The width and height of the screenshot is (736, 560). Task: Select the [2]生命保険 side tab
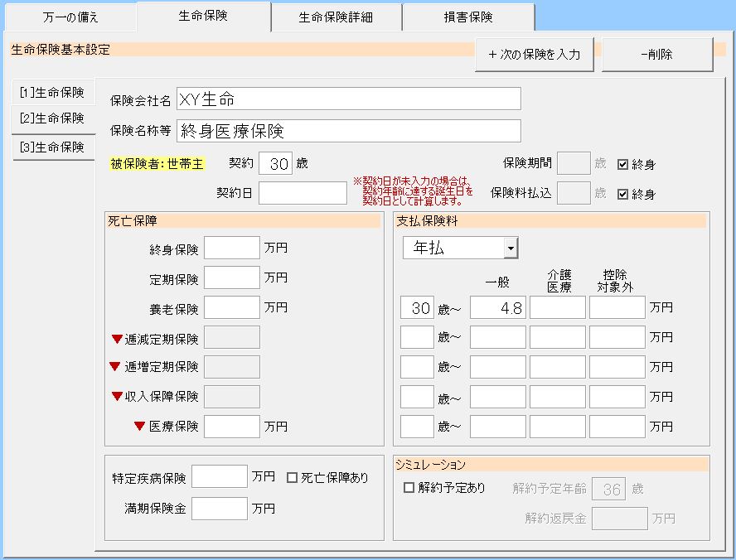click(x=51, y=118)
